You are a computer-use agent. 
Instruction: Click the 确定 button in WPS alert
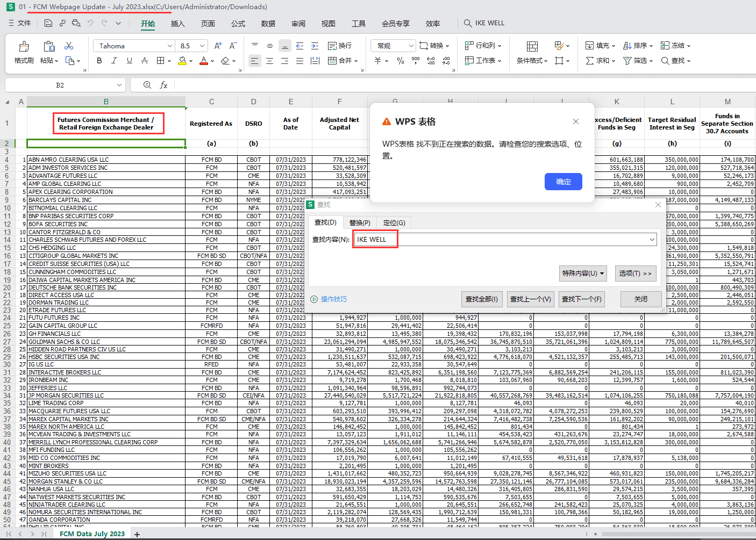click(x=564, y=182)
